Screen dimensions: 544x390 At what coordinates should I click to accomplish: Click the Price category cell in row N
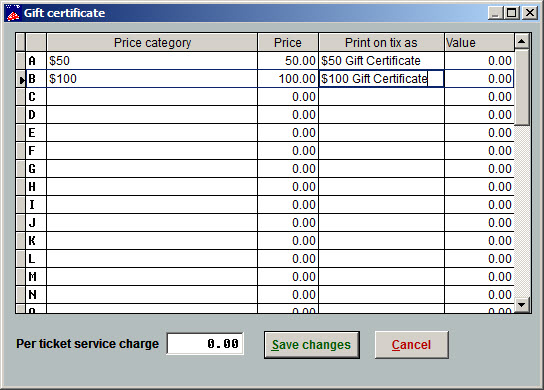[x=152, y=295]
